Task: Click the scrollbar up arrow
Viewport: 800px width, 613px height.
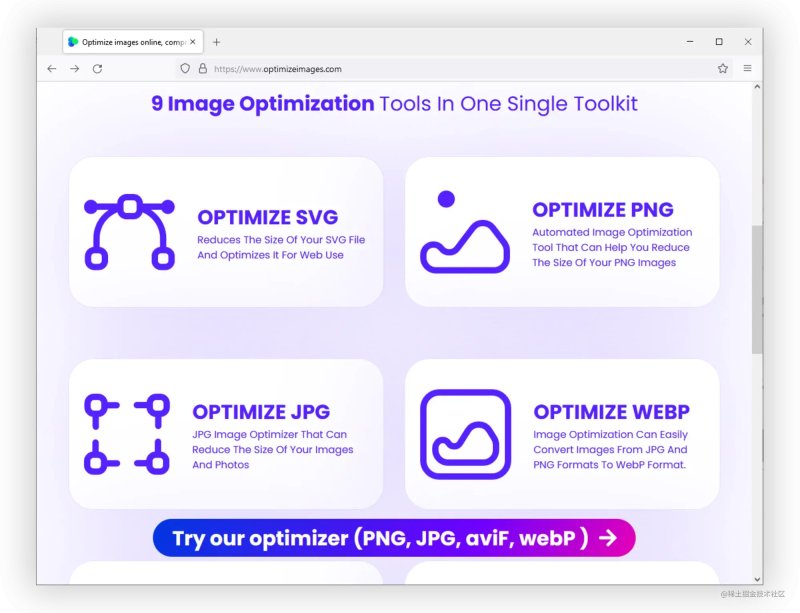Action: (757, 87)
